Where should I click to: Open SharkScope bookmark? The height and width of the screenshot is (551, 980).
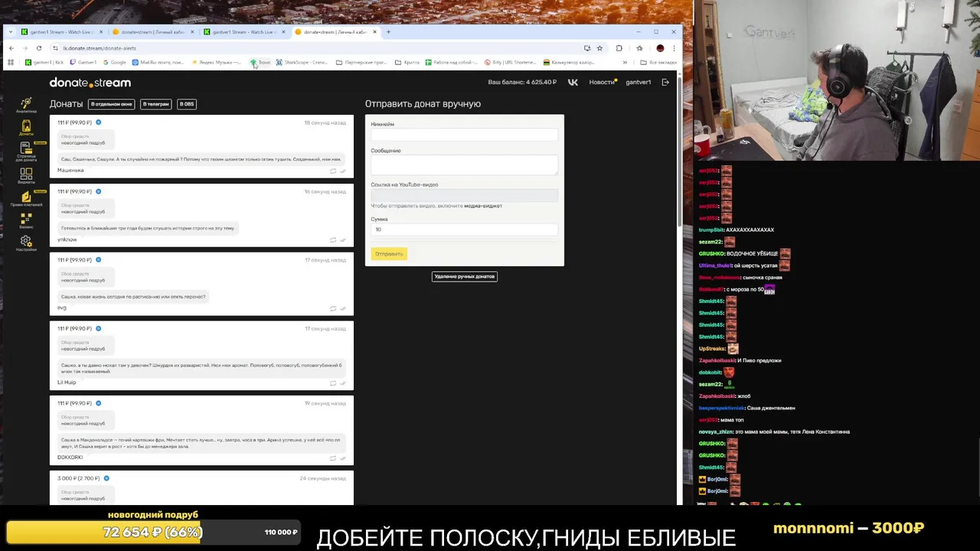coord(302,62)
